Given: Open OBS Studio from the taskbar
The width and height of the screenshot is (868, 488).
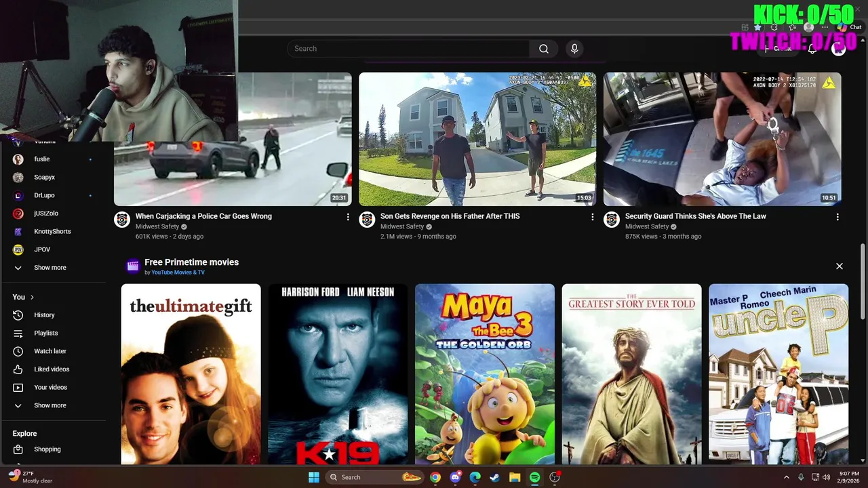Looking at the screenshot, I should (555, 477).
